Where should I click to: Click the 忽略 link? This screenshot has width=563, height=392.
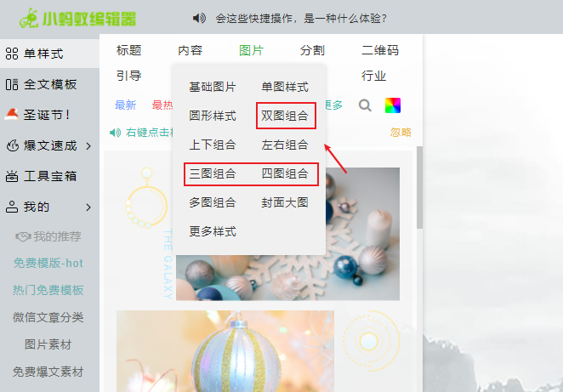pos(401,133)
